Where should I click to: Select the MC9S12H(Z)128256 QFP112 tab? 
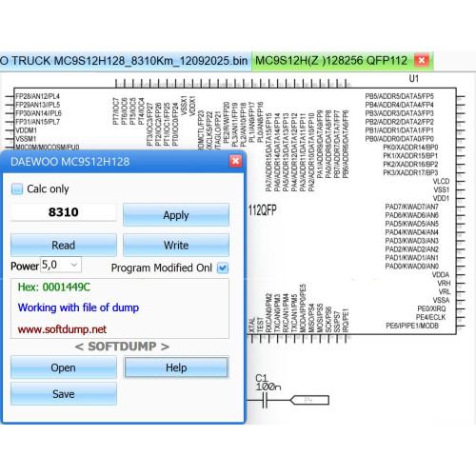pyautogui.click(x=331, y=61)
